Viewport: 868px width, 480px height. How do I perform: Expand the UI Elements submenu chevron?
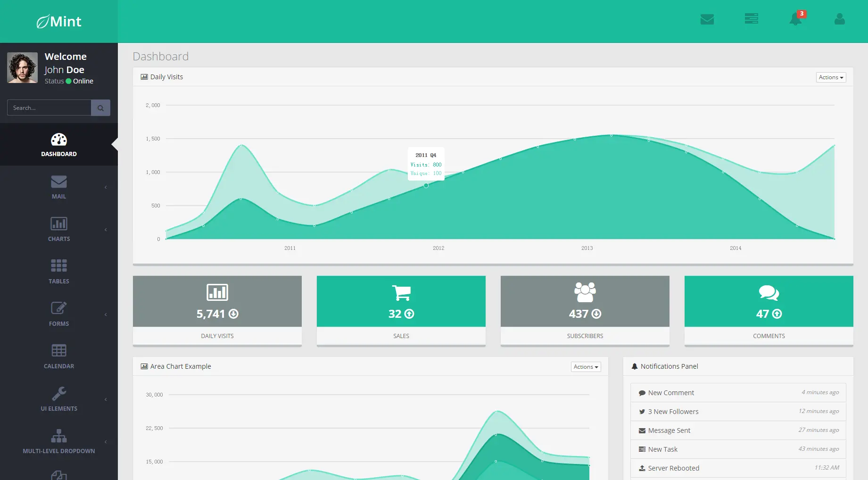(106, 399)
